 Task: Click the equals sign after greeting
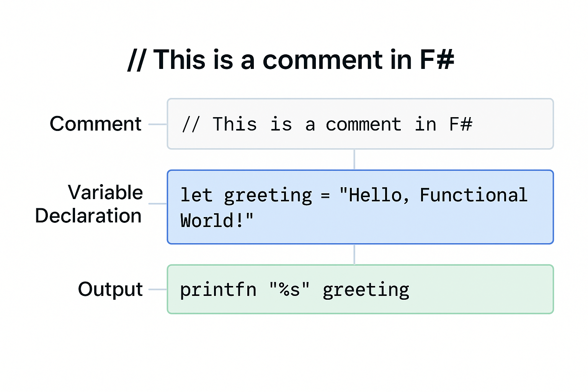[325, 196]
